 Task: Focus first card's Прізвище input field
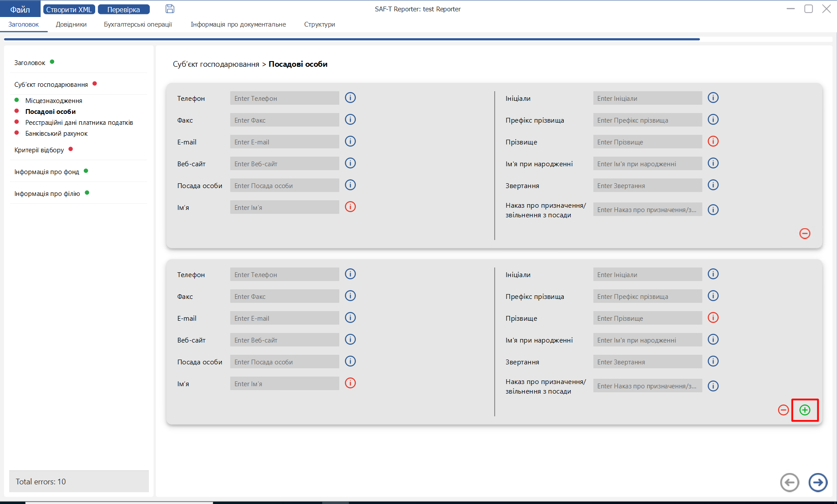point(648,142)
